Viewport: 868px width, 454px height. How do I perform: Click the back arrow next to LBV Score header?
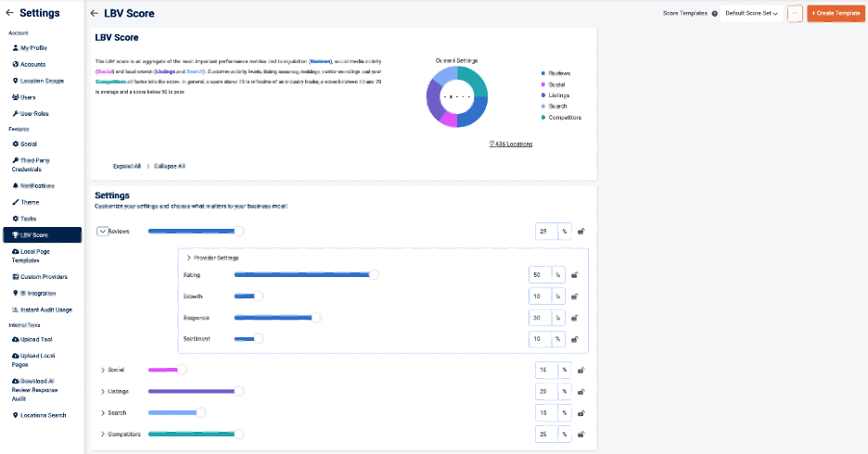pos(95,14)
